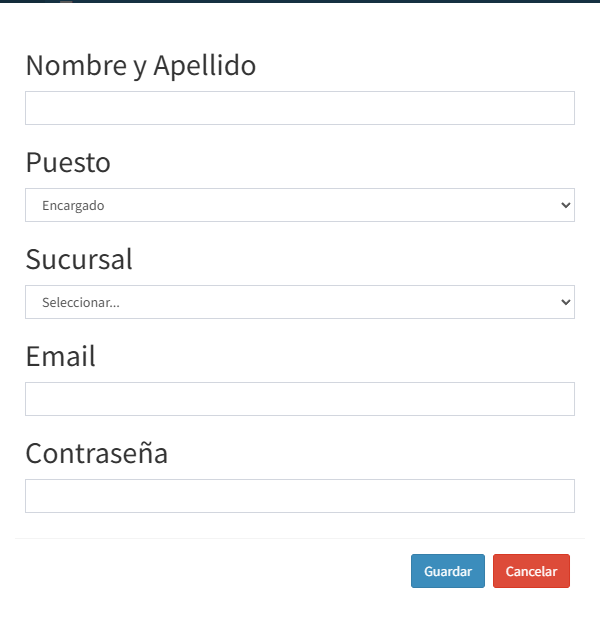Select the "Encargado" text in Puesto
600x617 pixels.
click(73, 205)
